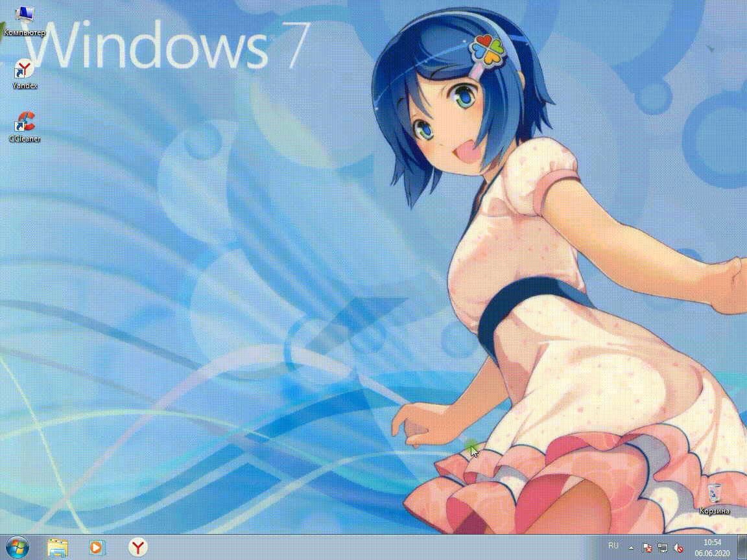Select the Компьютер desktop icon
747x560 pixels.
[24, 21]
